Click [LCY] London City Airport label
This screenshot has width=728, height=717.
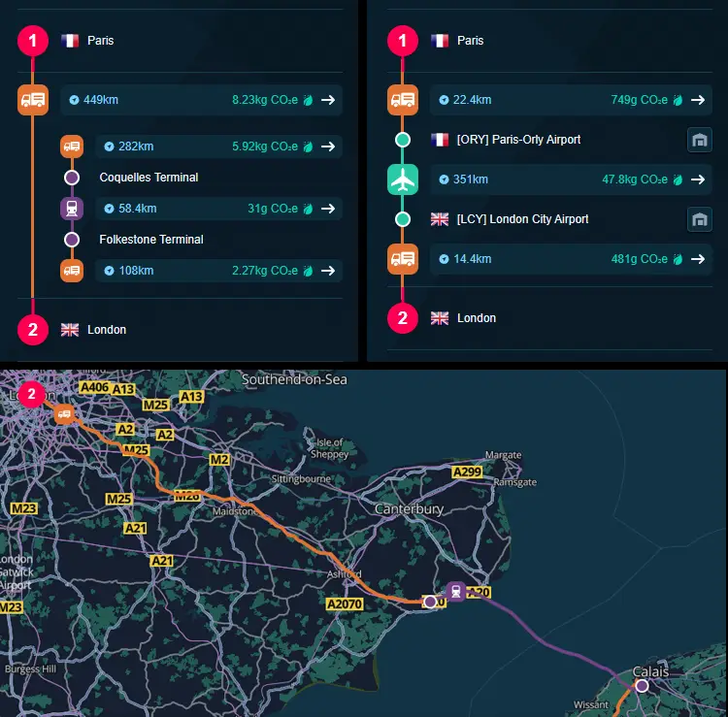click(522, 219)
